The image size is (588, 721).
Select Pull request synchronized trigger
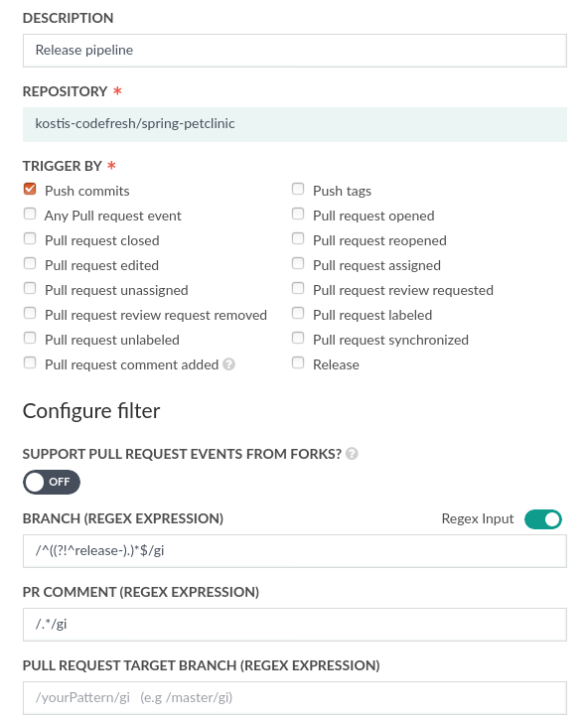coord(298,338)
